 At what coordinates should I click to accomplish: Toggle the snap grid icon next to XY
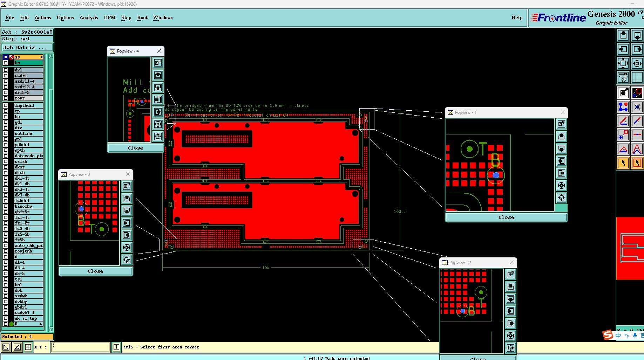point(28,347)
